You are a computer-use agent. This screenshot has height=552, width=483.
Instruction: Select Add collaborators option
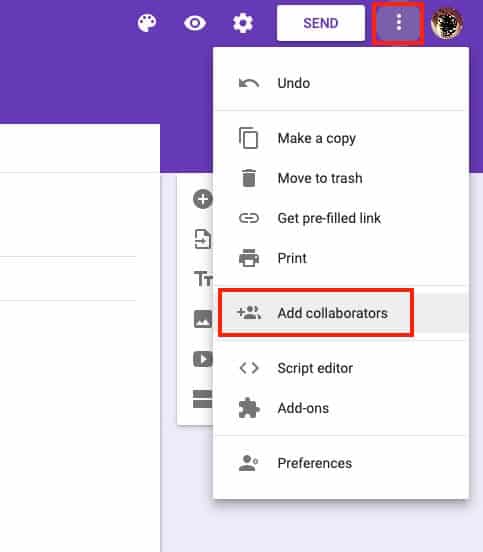(x=341, y=313)
